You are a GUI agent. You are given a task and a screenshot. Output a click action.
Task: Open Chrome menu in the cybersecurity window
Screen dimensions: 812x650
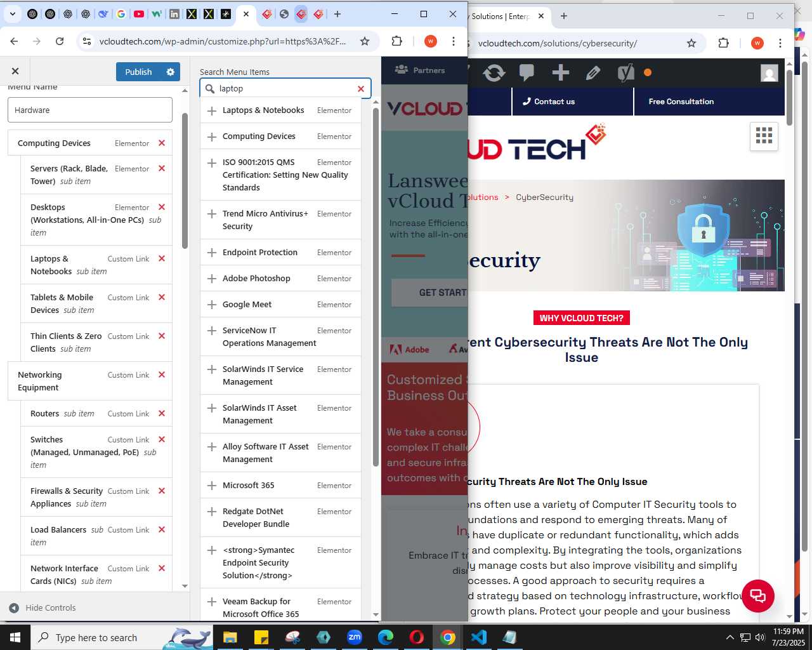point(780,43)
